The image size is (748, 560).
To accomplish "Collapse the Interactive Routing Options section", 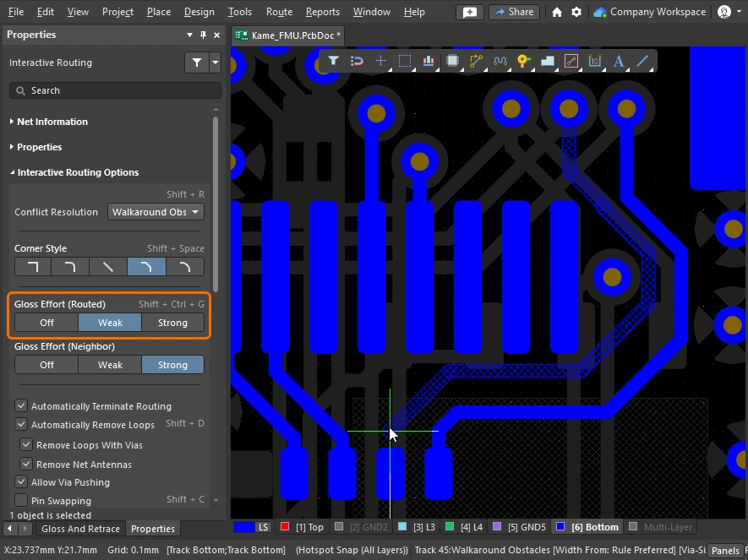I will point(78,172).
